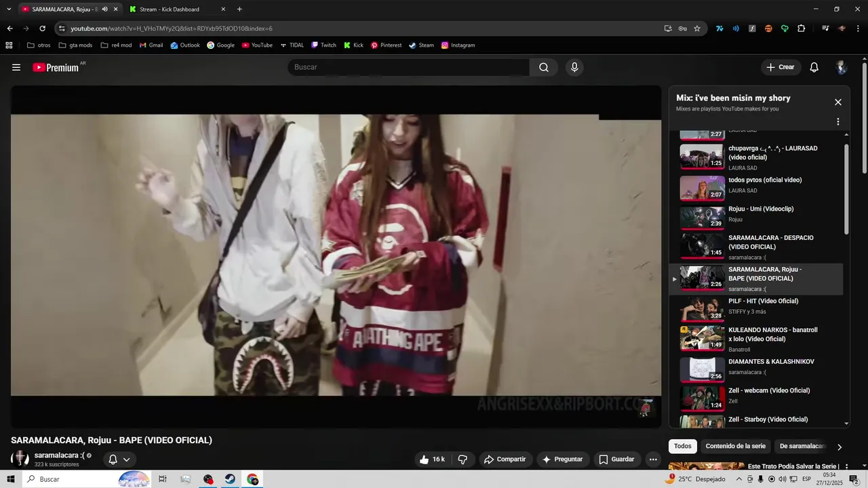Go back to the previous page
868x488 pixels.
click(x=9, y=28)
